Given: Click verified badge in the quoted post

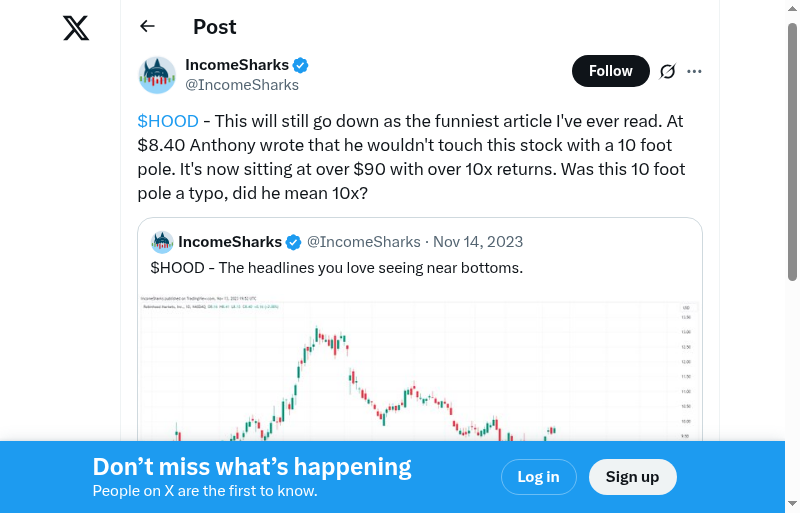Looking at the screenshot, I should 293,242.
